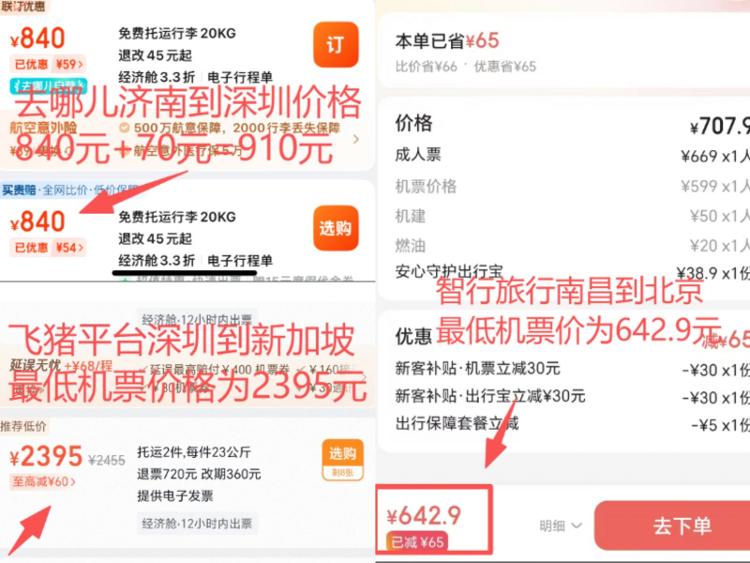Tap 选购 on the second ¥840 fare

click(x=335, y=228)
